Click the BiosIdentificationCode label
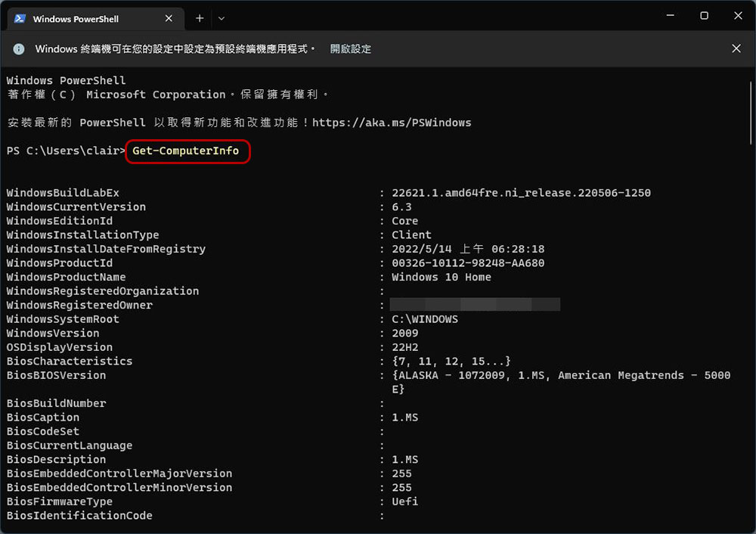Screen dimensions: 756x534 point(79,516)
